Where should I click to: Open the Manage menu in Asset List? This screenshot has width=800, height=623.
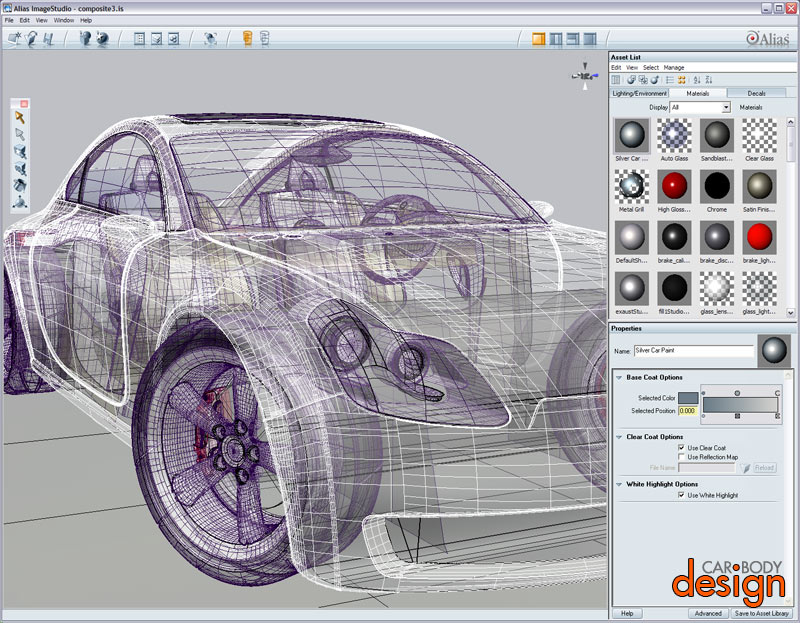click(674, 67)
